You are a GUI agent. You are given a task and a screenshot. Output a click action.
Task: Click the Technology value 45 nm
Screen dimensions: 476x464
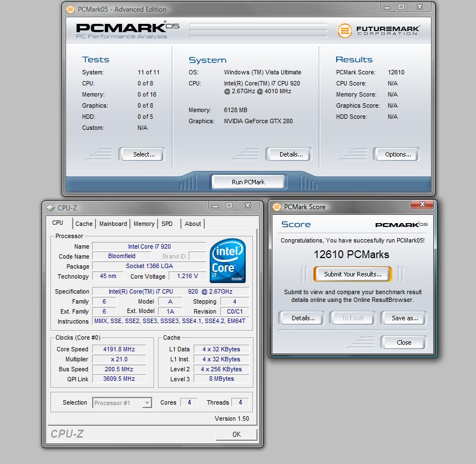(x=108, y=276)
